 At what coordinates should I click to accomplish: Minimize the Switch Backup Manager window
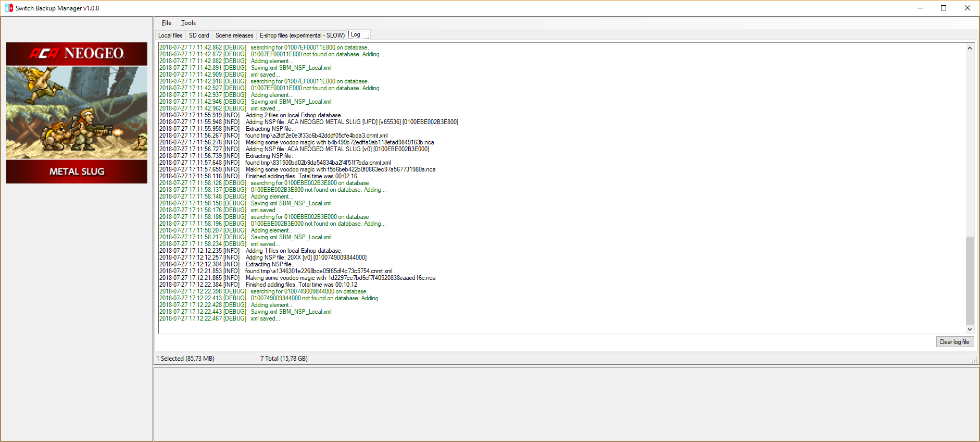[x=920, y=8]
